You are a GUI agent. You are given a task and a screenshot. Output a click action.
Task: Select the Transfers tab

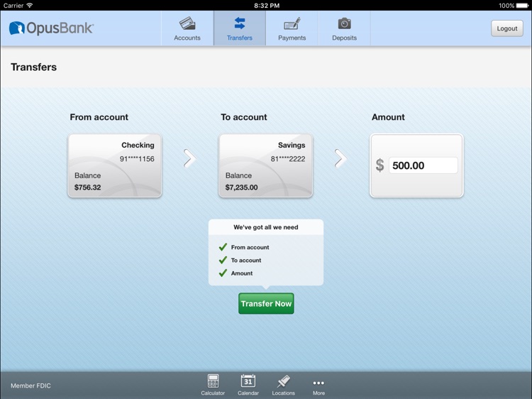point(240,28)
